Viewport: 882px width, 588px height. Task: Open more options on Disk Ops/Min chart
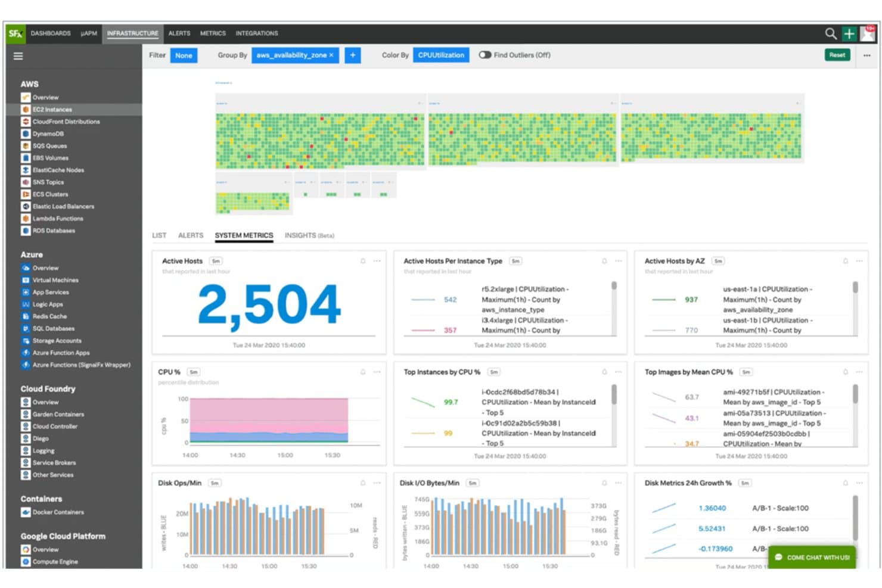(377, 483)
